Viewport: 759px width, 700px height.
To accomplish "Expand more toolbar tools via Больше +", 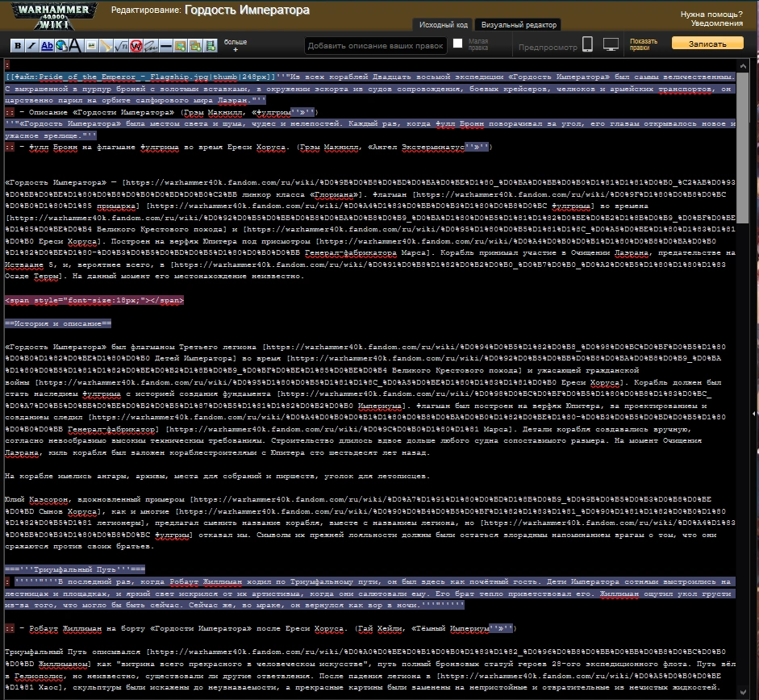I will [x=236, y=45].
